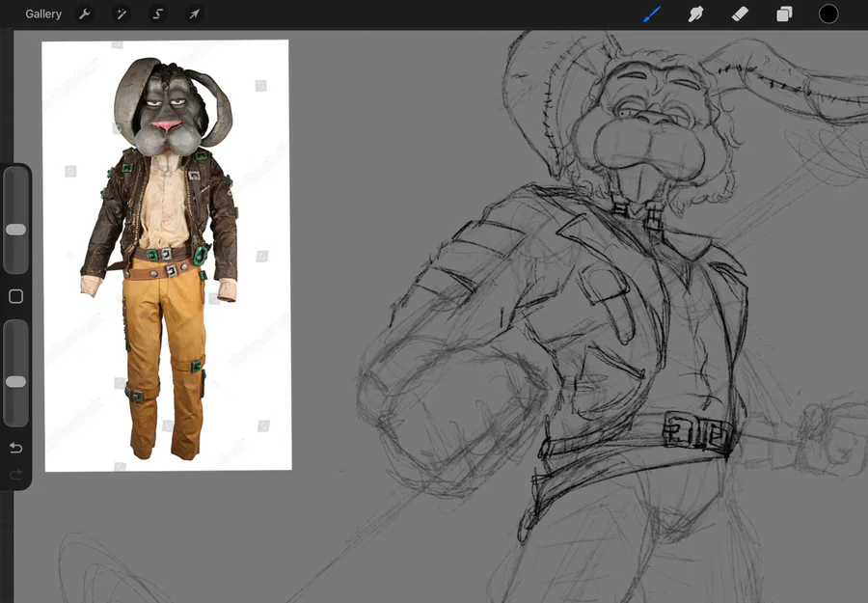The image size is (868, 603).
Task: Select the Eraser tool
Action: coord(740,14)
